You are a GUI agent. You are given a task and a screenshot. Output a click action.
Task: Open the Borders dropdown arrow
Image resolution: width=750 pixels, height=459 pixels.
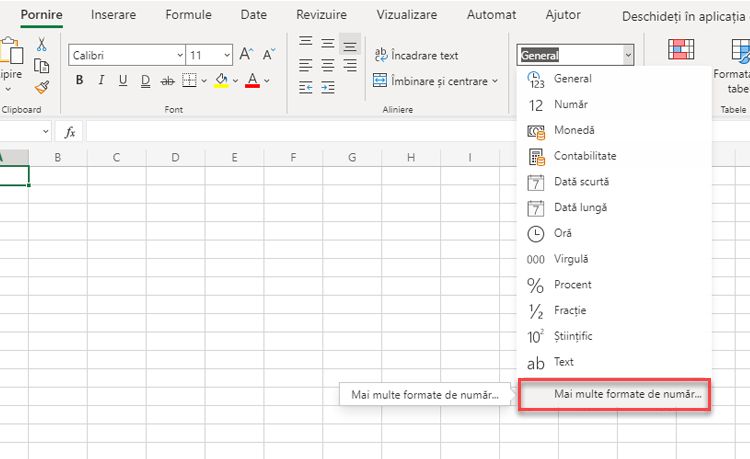coord(204,81)
